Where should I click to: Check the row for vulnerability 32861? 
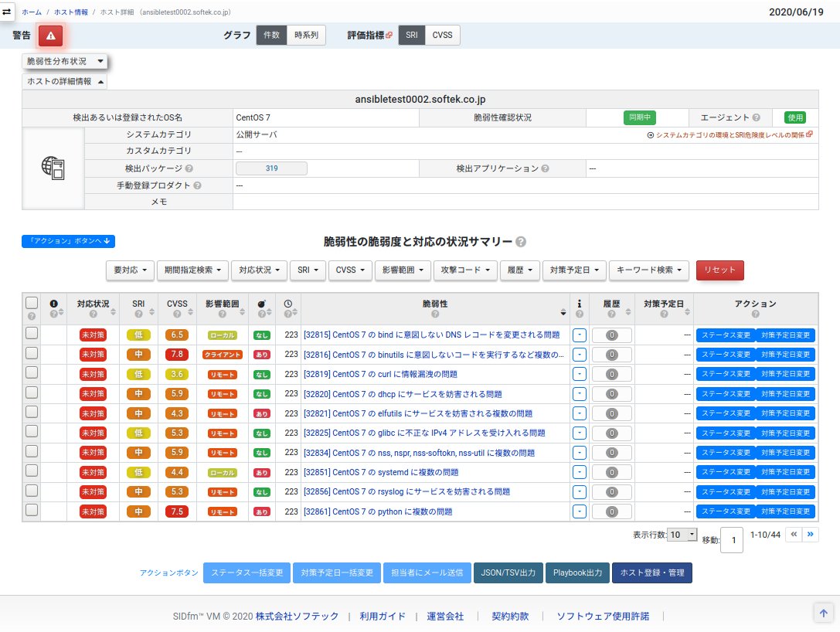[32, 510]
